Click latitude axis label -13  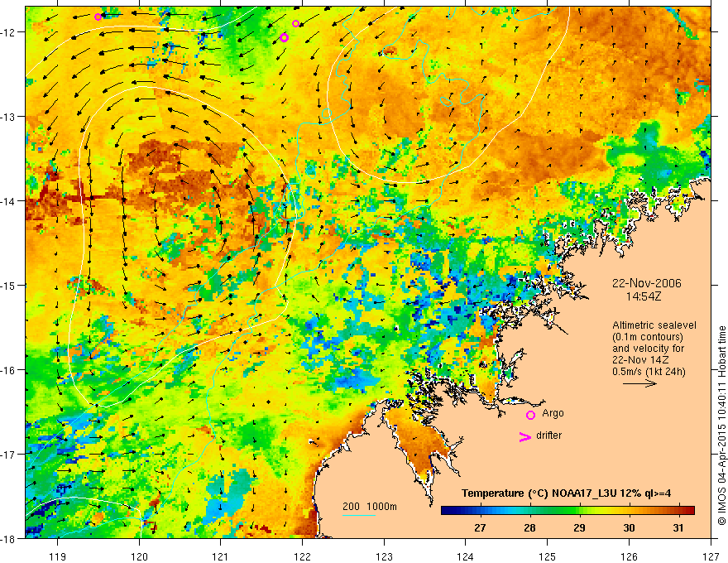pyautogui.click(x=9, y=117)
